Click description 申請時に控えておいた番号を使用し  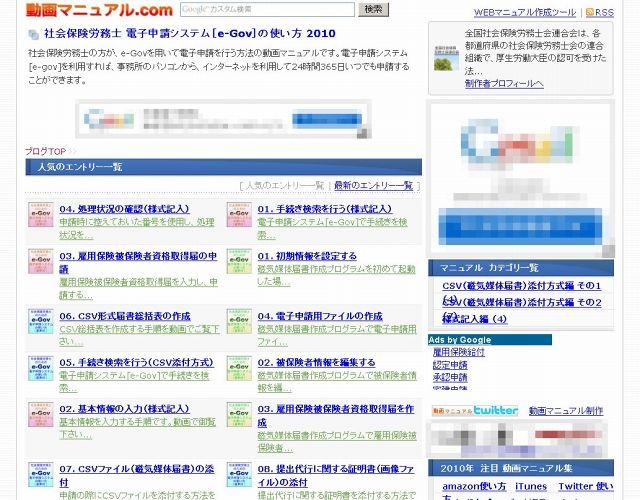coord(137,229)
